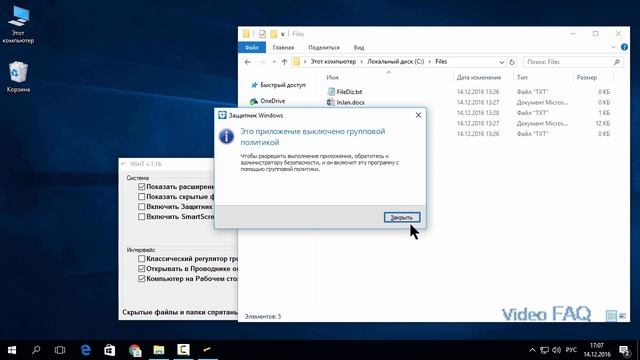Open volume tray icon

(x=556, y=350)
